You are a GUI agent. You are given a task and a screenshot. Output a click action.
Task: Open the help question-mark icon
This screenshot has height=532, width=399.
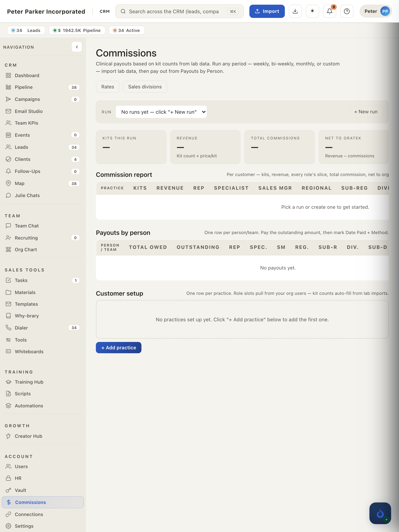click(347, 11)
